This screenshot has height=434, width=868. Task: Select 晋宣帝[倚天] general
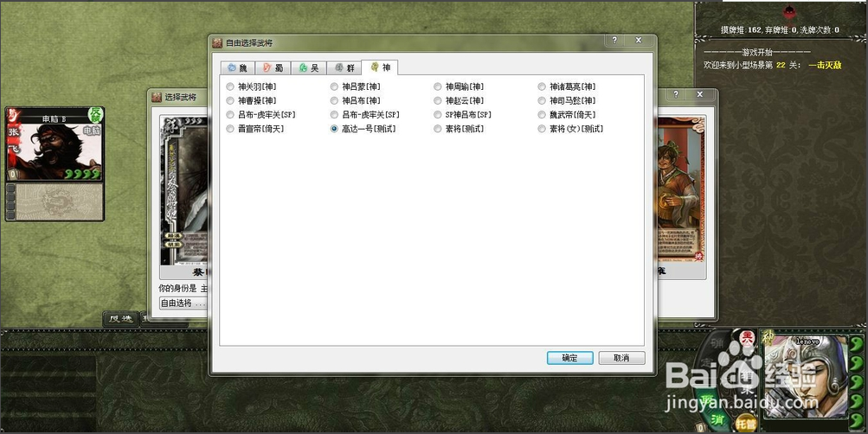pyautogui.click(x=255, y=129)
